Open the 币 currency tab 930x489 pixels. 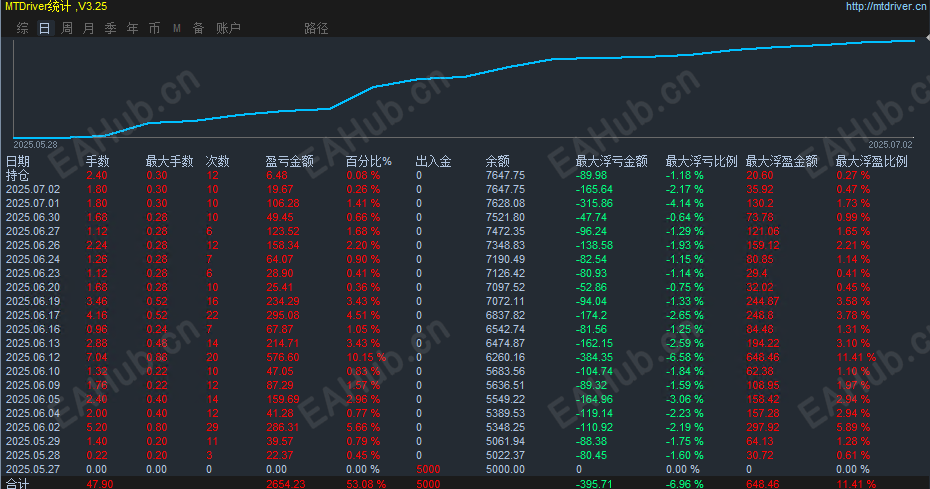coord(154,28)
